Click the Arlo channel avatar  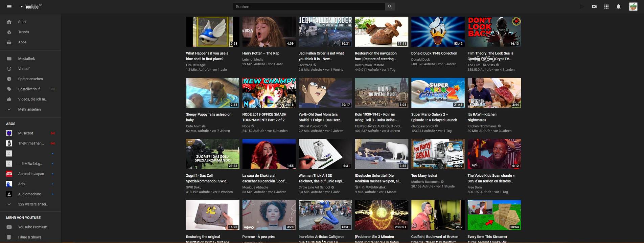9,184
